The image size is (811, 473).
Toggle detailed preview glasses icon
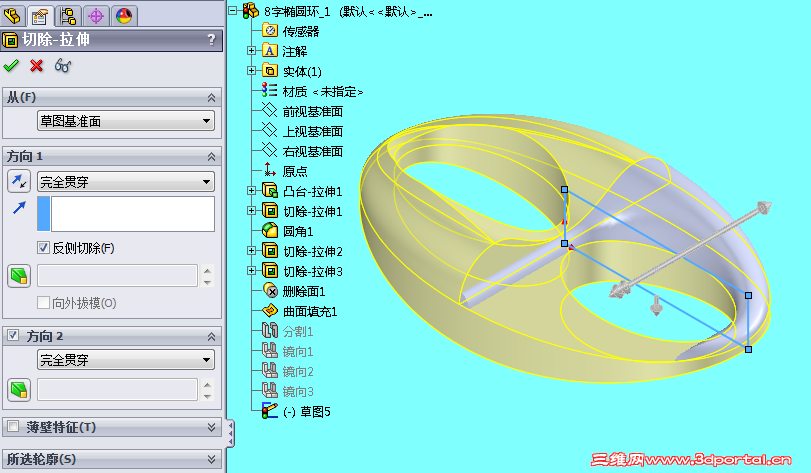(63, 66)
